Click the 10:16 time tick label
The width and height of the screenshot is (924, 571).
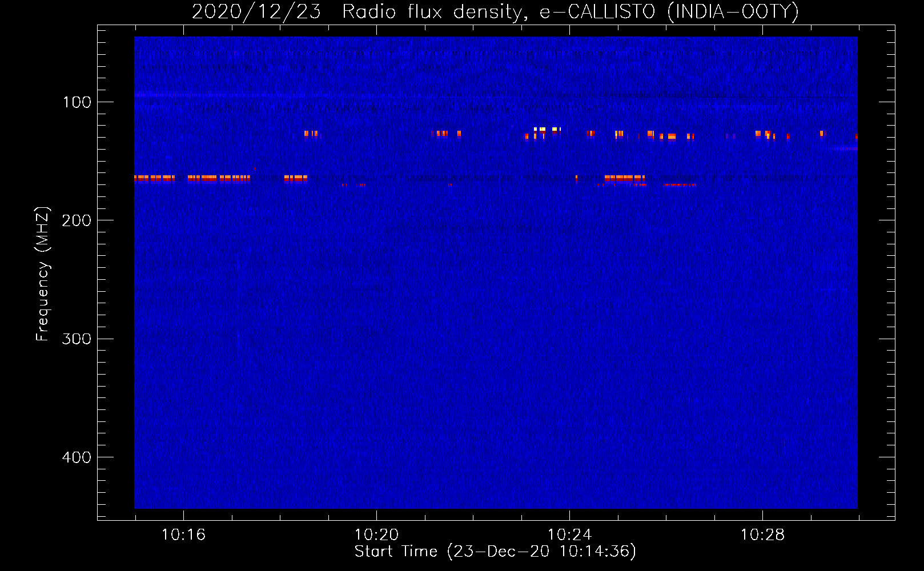tap(183, 534)
